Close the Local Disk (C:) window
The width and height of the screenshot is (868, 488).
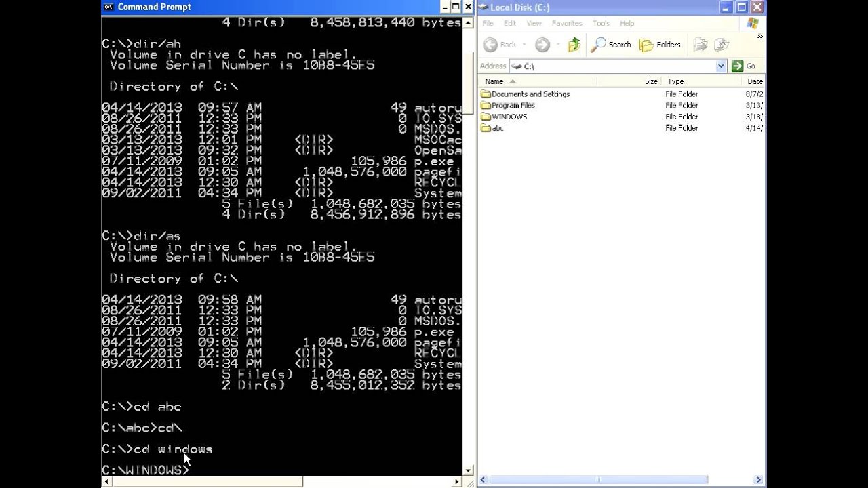(x=757, y=7)
